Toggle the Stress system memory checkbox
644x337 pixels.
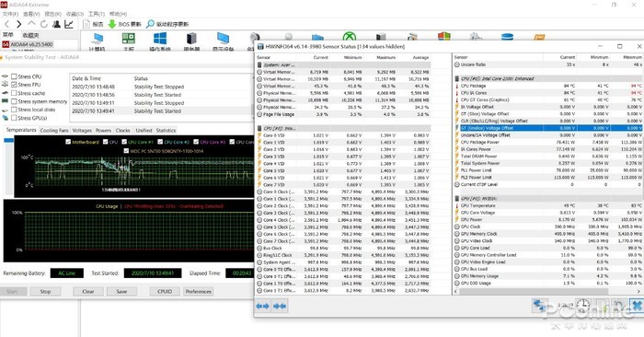coord(14,101)
